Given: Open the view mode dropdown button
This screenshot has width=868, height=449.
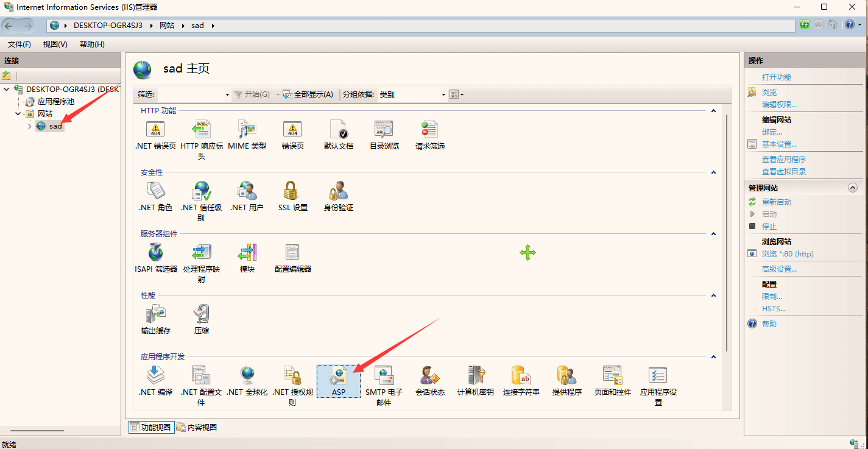Looking at the screenshot, I should [456, 94].
